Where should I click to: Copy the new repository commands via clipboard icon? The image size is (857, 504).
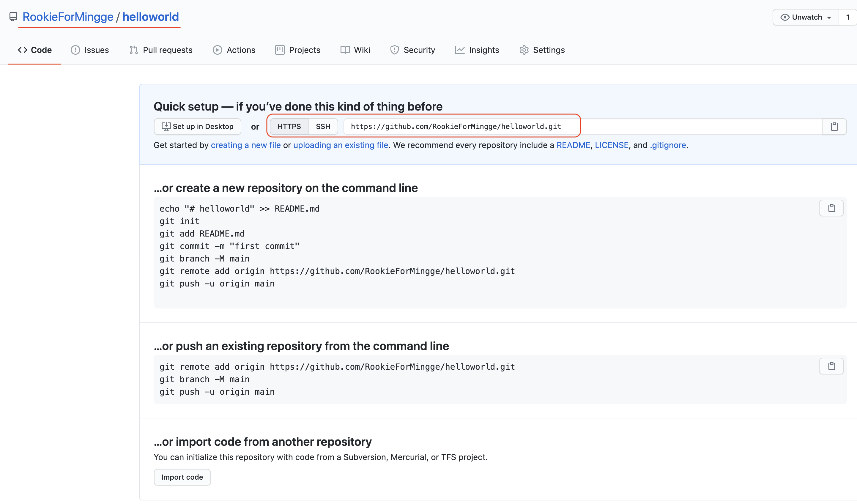(831, 208)
